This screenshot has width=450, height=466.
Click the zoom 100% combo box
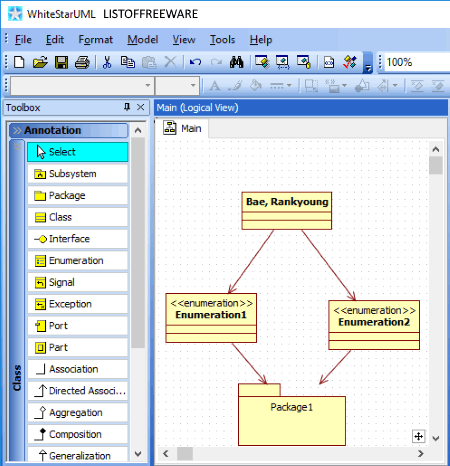[418, 62]
